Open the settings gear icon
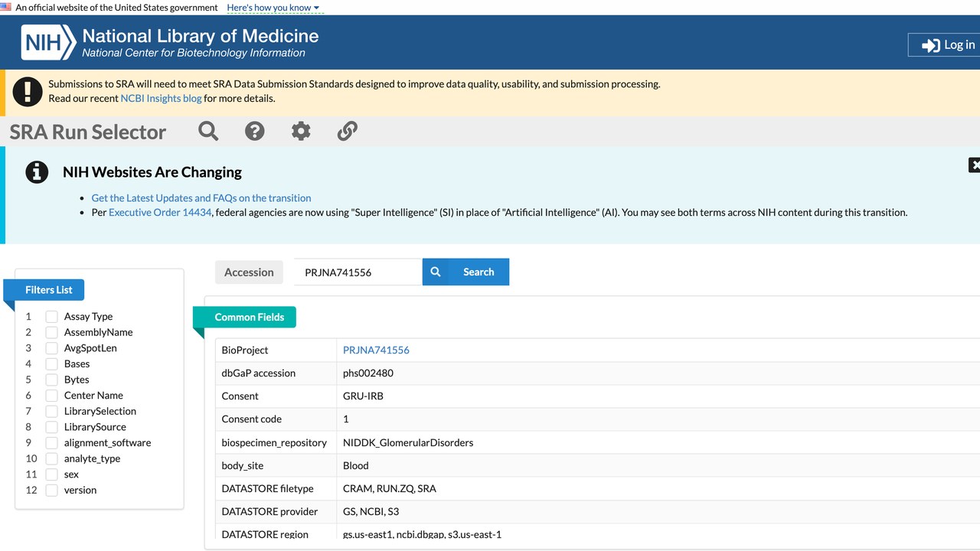This screenshot has width=980, height=551. [x=301, y=131]
